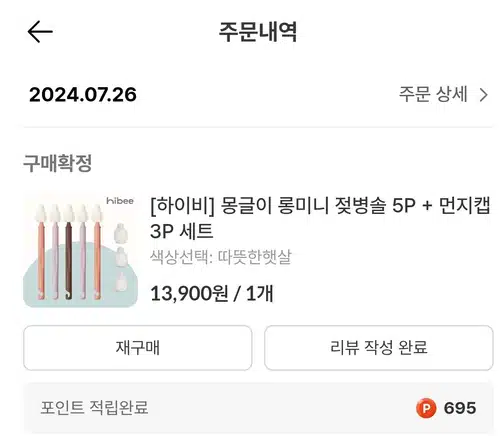This screenshot has height=436, width=500.
Task: Open the [하이비] 몽글이 롱미니 젖병솔 product title
Action: pyautogui.click(x=320, y=218)
